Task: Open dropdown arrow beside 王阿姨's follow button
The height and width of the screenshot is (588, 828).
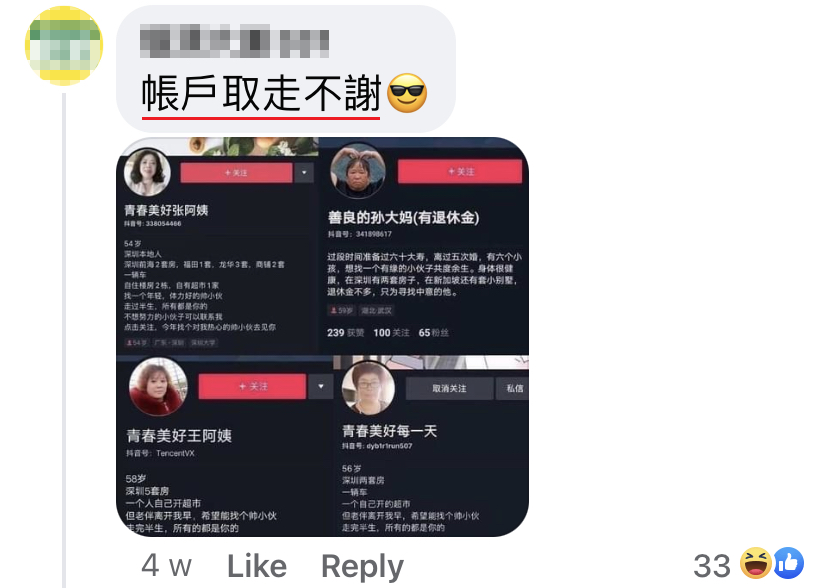Action: pos(321,386)
